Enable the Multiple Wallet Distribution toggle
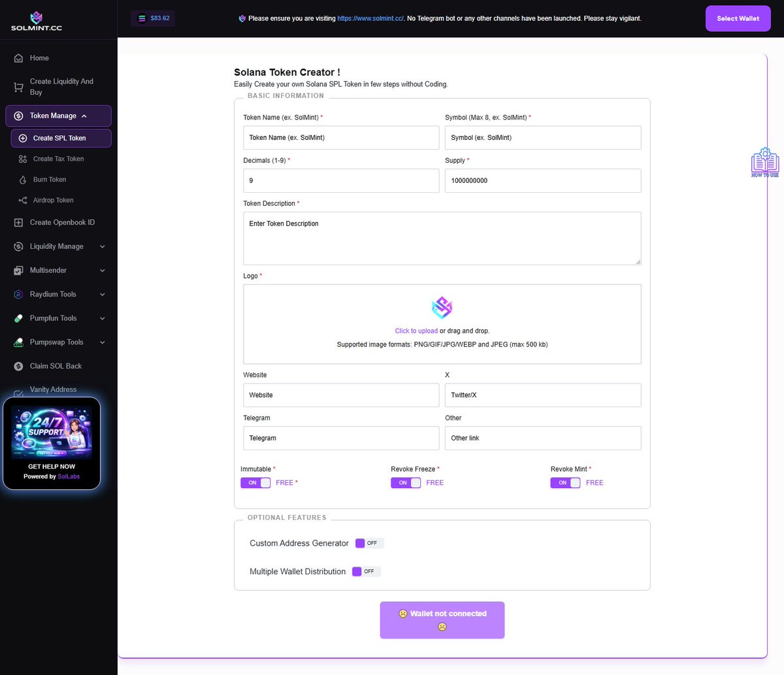This screenshot has height=675, width=784. point(366,572)
